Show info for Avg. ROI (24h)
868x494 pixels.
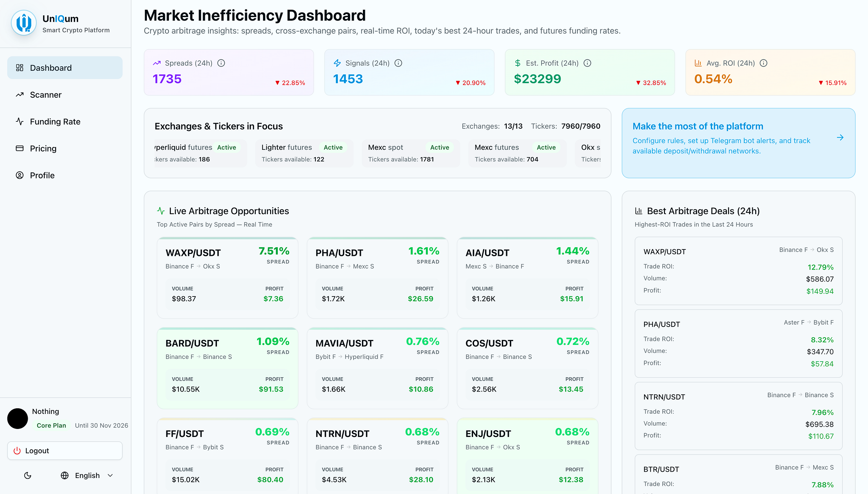[x=764, y=63]
